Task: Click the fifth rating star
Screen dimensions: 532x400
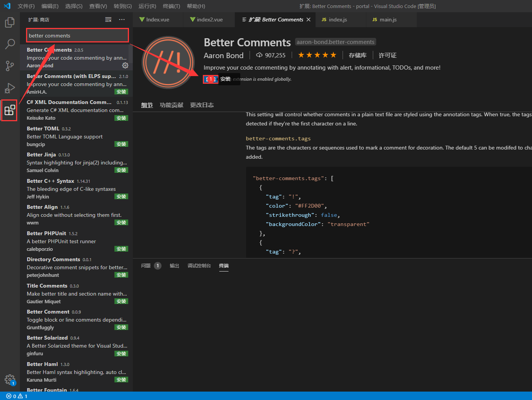Action: coord(333,55)
